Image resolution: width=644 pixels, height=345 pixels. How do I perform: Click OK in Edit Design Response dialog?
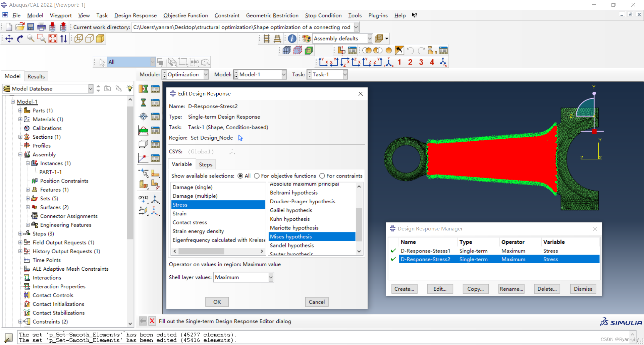(217, 302)
